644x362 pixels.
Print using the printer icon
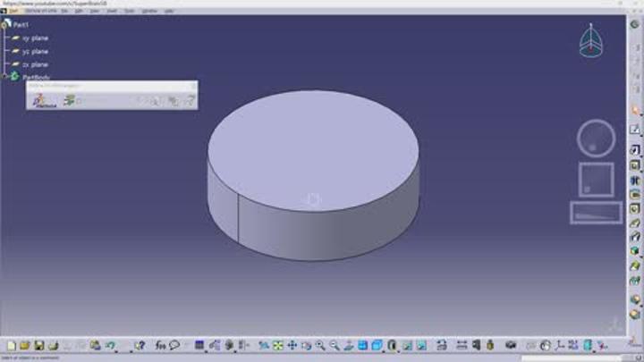tap(53, 346)
